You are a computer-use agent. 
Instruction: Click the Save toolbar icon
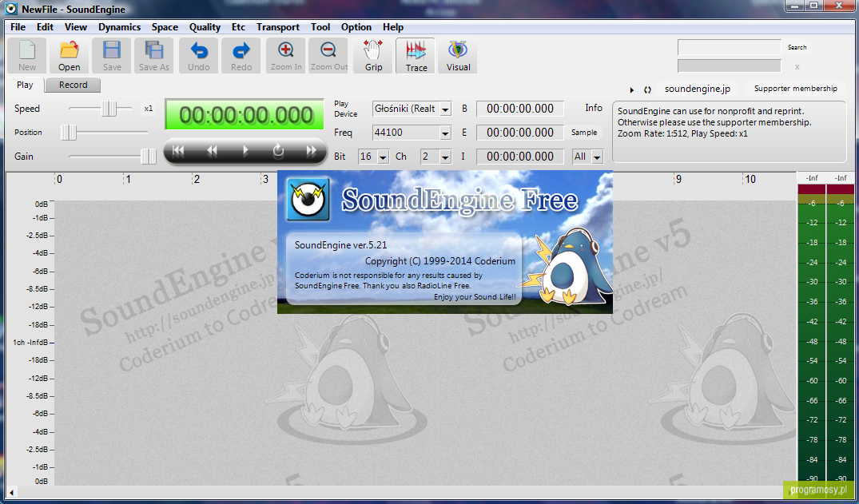pyautogui.click(x=112, y=56)
